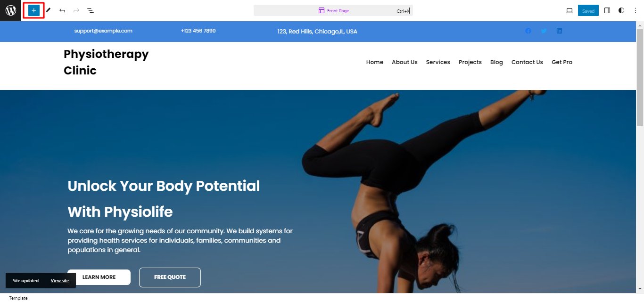Open the Styles half-circle icon

click(621, 10)
